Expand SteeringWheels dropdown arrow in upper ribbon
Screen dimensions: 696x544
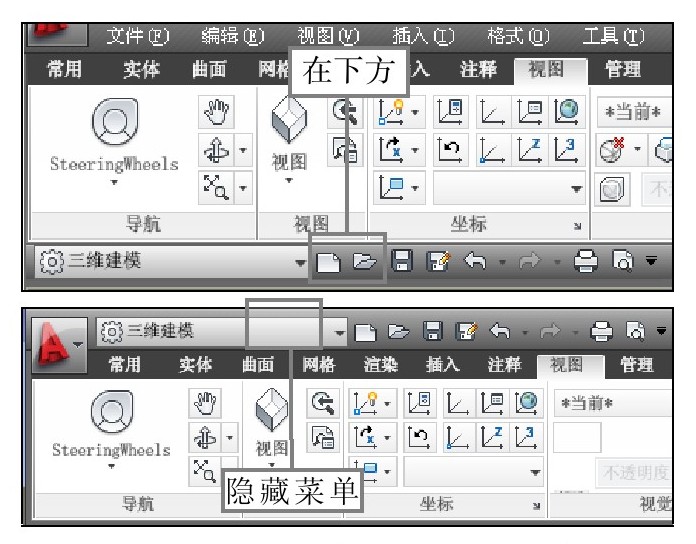[x=114, y=182]
